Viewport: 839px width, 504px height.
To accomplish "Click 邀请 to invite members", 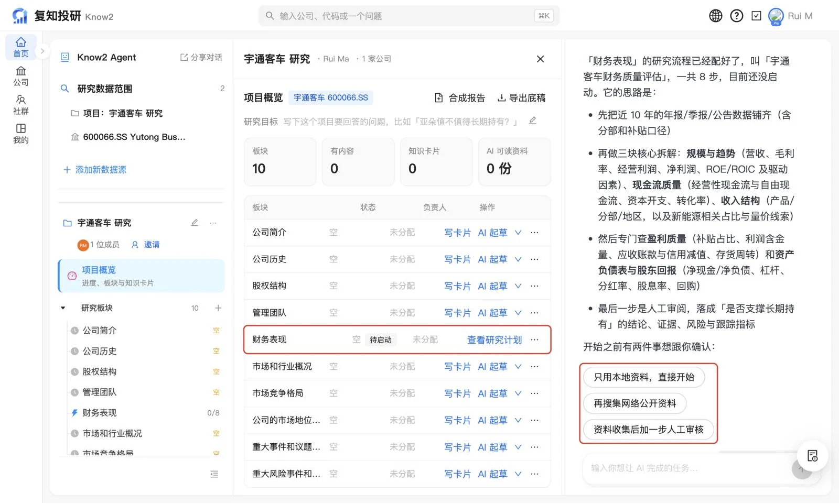I will point(146,245).
